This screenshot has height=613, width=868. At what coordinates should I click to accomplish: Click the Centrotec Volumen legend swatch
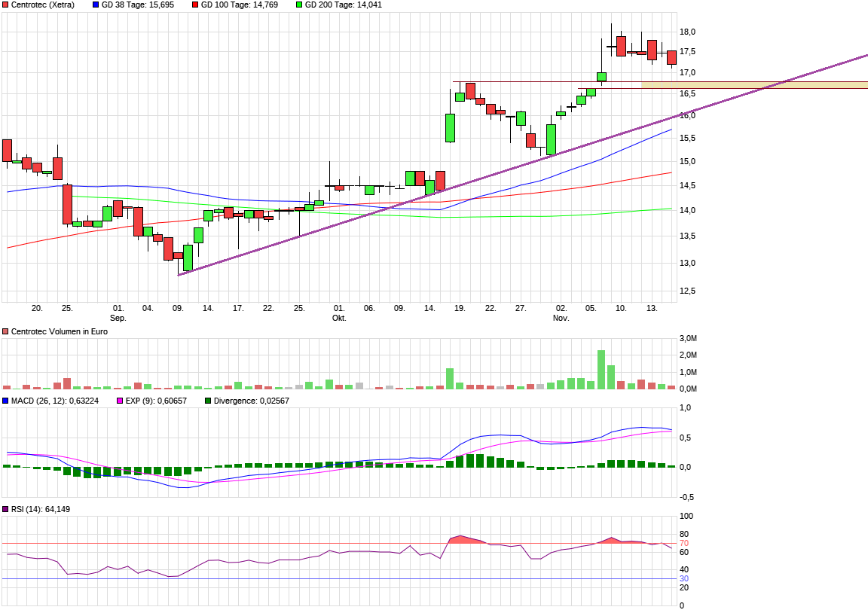6,331
